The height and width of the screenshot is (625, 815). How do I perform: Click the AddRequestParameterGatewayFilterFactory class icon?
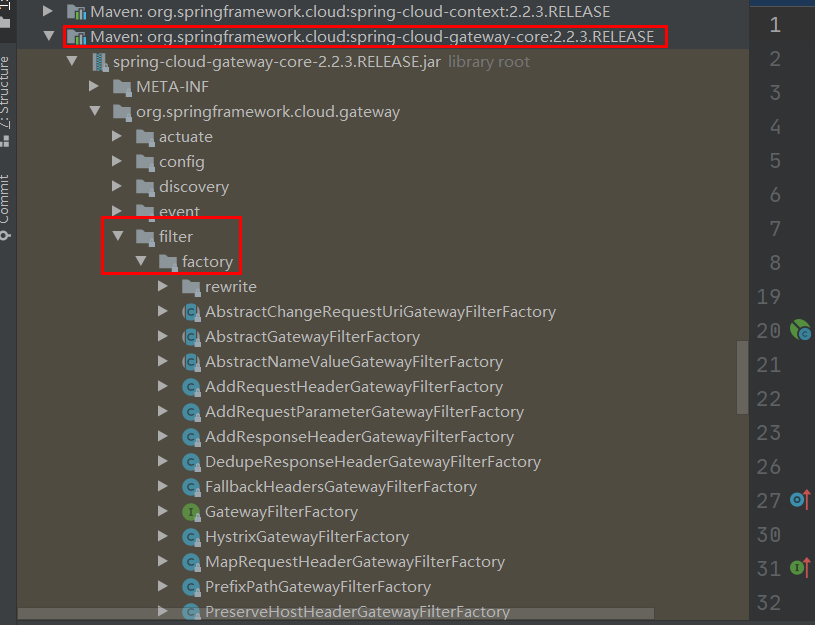(191, 412)
